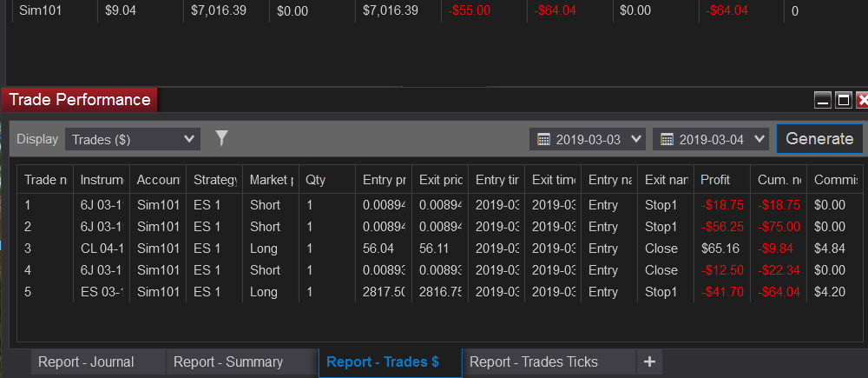Minimize the Trade Performance window
Image resolution: width=868 pixels, height=378 pixels.
[x=823, y=100]
